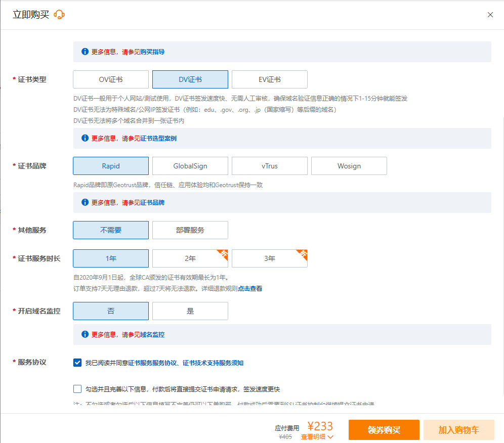Click info icon beside 证书选型案例 notice
Viewport: 504px width, 443px height.
[85, 138]
